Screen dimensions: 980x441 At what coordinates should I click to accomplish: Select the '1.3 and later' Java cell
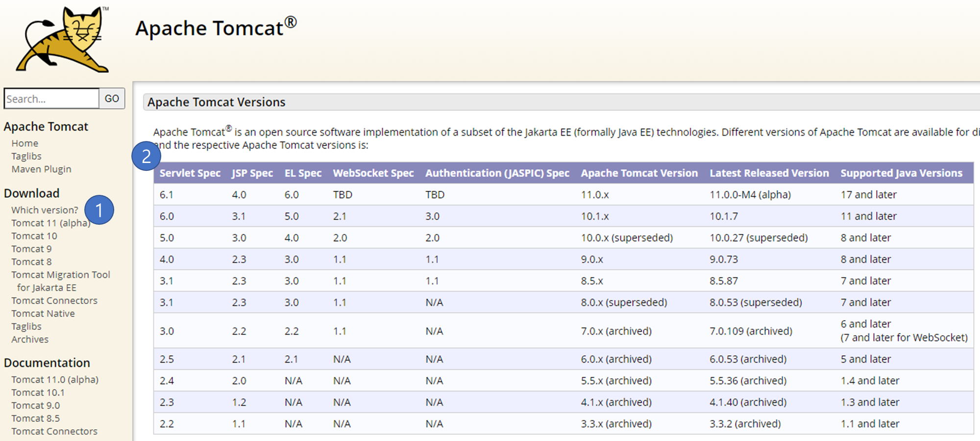click(x=870, y=402)
